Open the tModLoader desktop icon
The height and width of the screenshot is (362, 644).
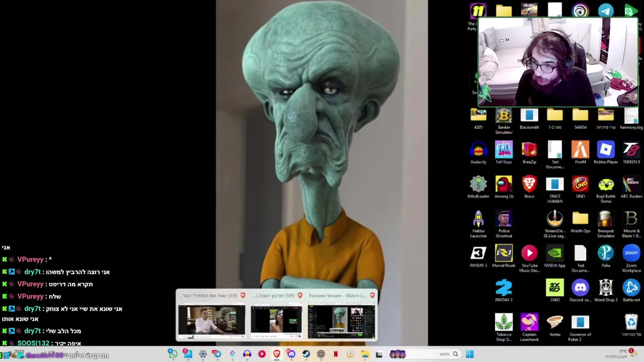[478, 188]
